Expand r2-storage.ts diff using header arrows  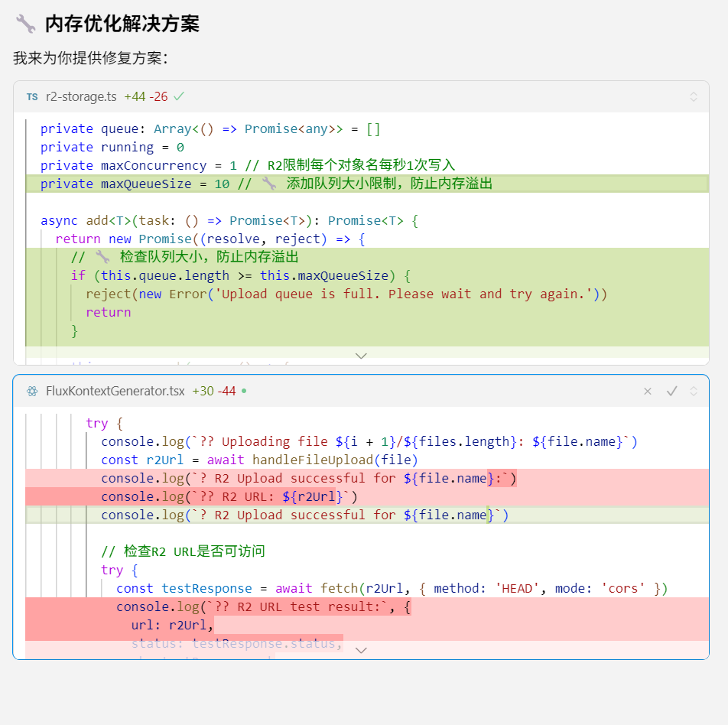pyautogui.click(x=693, y=96)
